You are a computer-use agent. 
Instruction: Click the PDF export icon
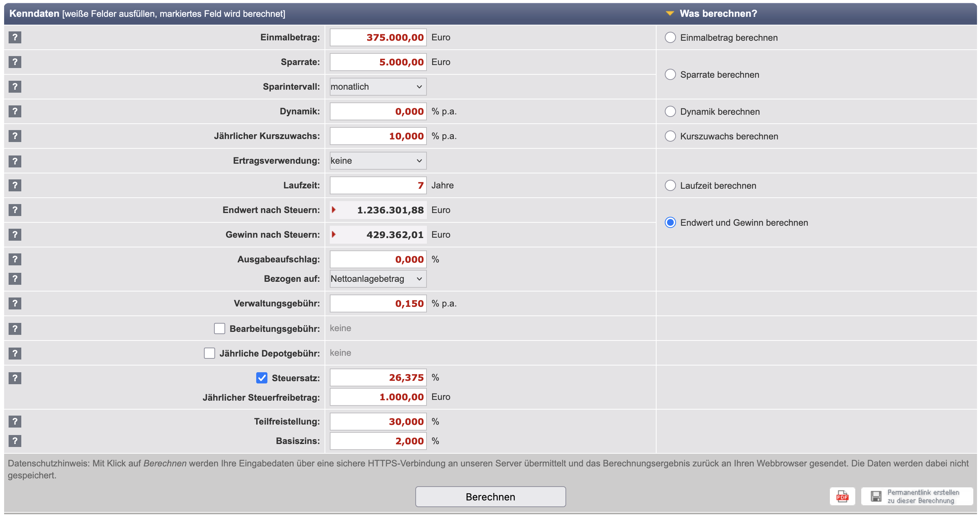coord(842,496)
